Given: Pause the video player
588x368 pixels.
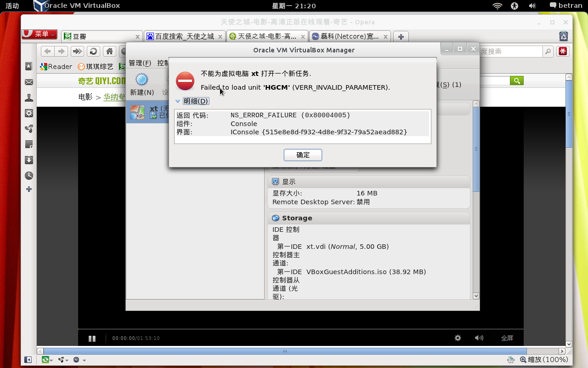Looking at the screenshot, I should coord(92,339).
